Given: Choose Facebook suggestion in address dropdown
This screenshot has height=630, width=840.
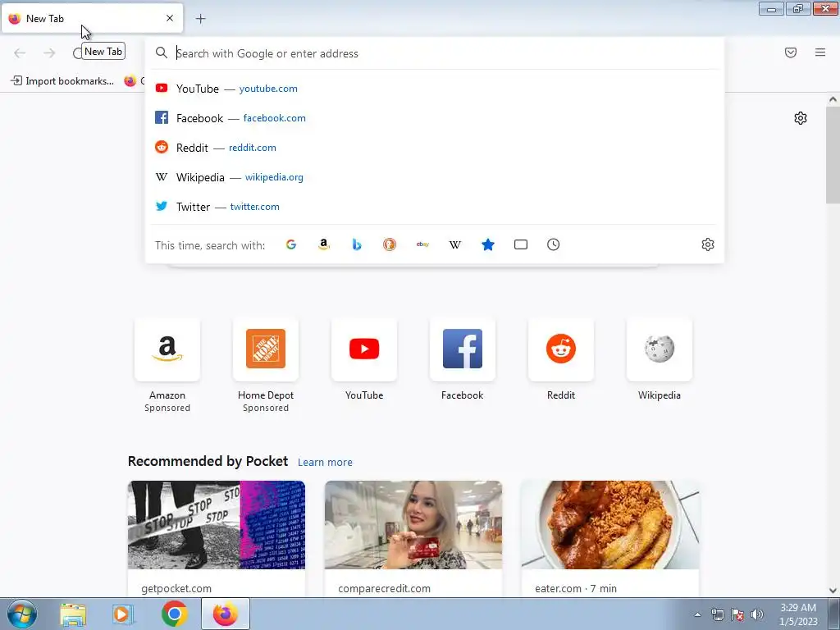Looking at the screenshot, I should pos(435,118).
